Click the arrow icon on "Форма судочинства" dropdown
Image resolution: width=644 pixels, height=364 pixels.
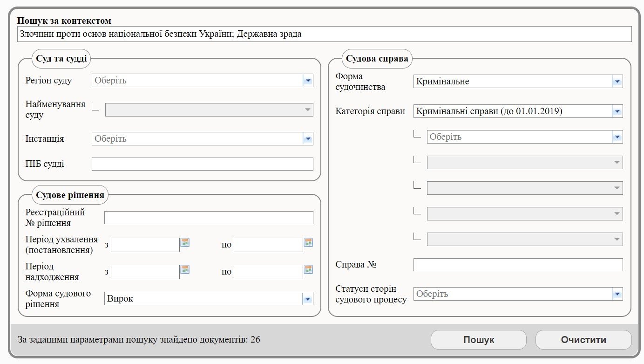617,81
